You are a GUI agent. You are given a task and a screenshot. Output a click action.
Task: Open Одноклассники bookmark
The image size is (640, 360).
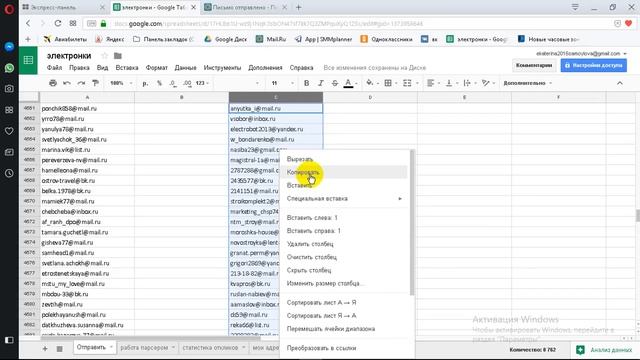coord(386,39)
